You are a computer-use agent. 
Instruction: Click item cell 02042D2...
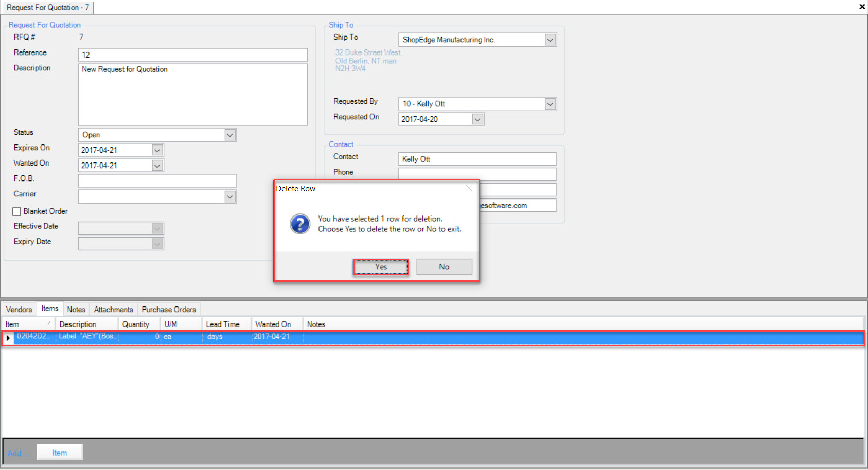(x=34, y=337)
